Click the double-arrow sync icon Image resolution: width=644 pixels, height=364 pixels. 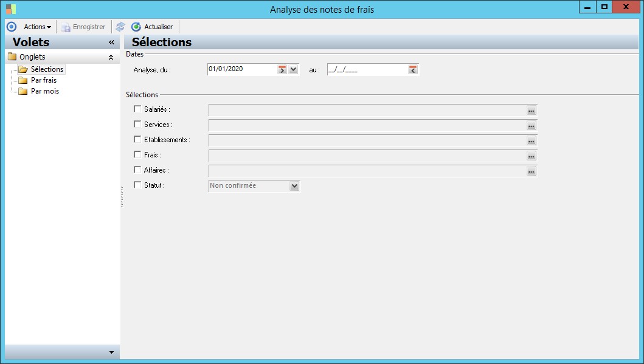120,27
